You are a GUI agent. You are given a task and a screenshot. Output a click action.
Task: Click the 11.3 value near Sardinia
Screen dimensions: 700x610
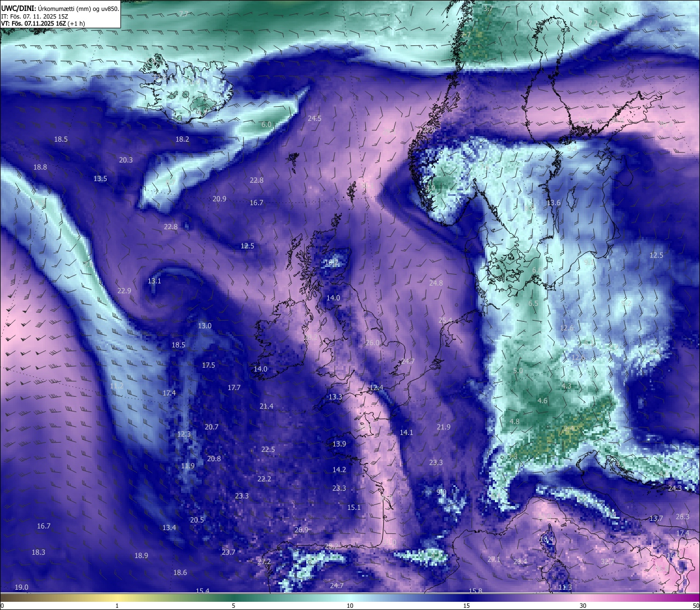(x=565, y=588)
